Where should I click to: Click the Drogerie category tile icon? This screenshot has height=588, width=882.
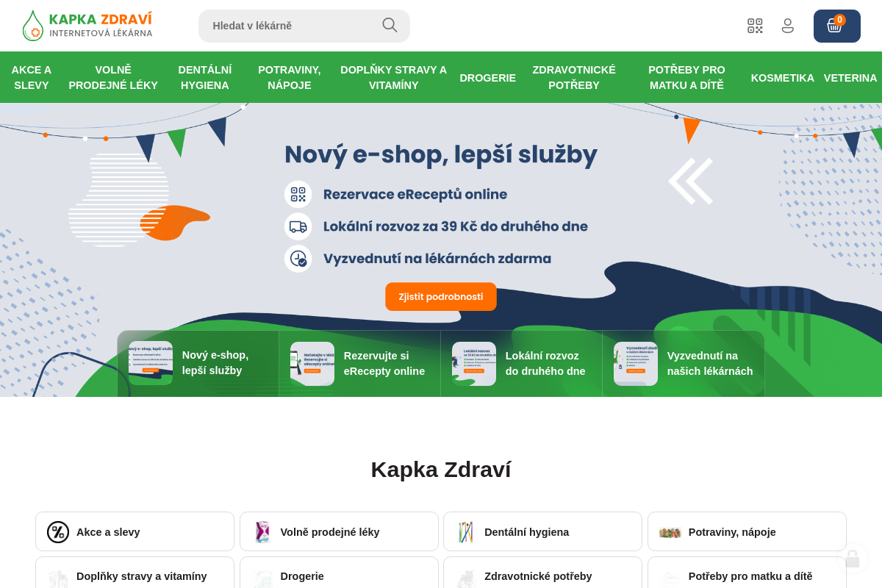tap(262, 578)
